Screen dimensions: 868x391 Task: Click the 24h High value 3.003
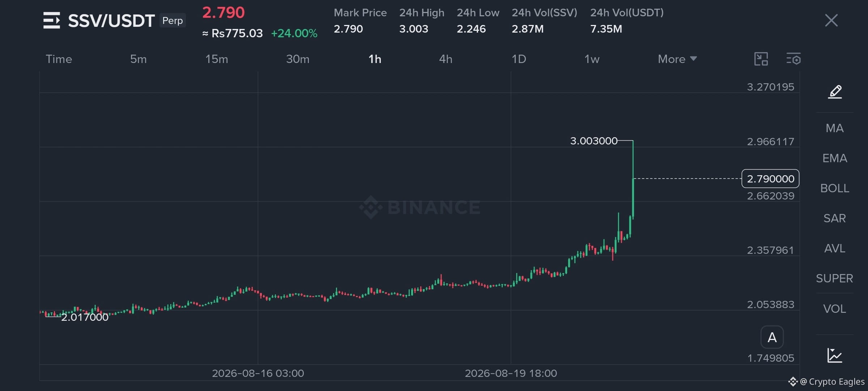point(414,29)
